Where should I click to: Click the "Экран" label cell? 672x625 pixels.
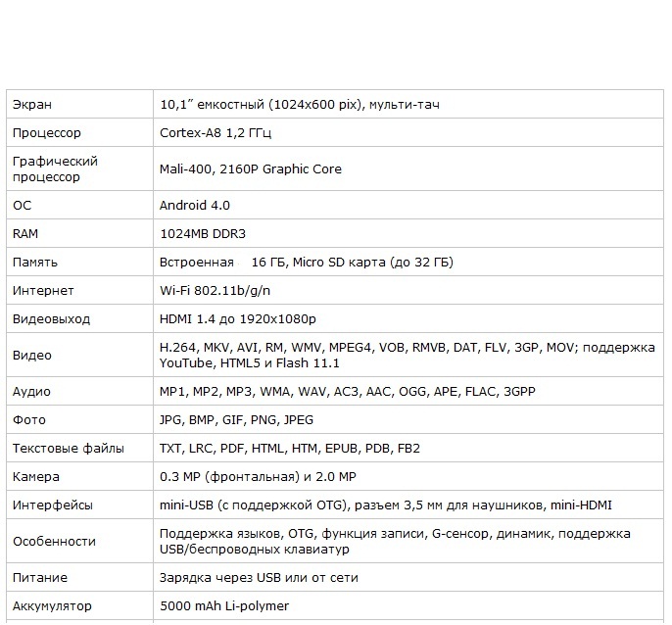point(32,105)
